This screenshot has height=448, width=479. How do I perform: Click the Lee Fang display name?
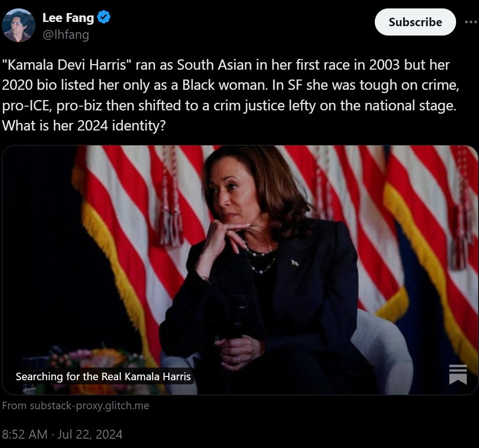pos(68,18)
